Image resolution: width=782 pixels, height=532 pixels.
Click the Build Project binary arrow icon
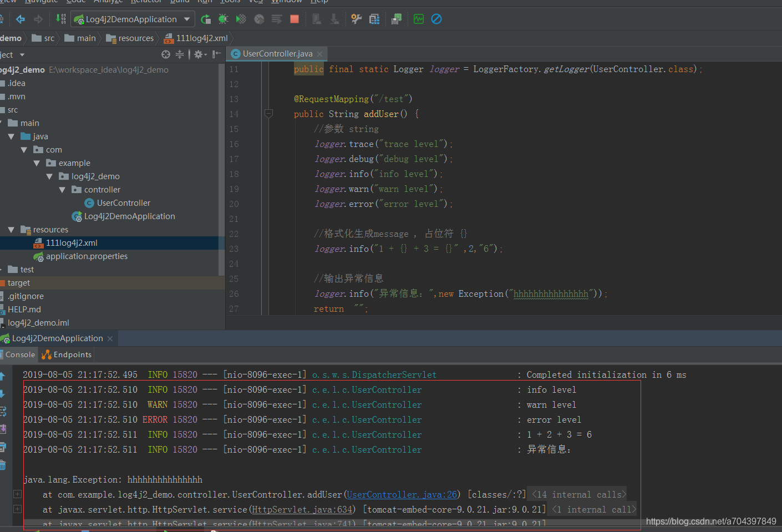pos(60,19)
